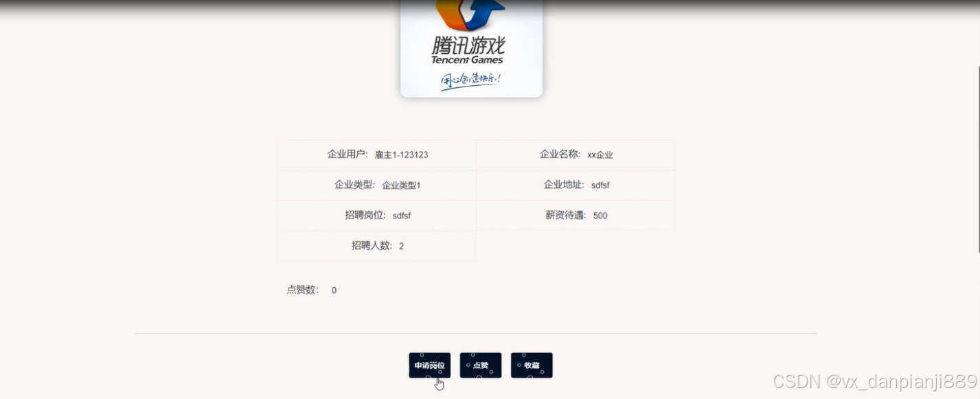Select the 招聘人数 value 2
This screenshot has height=399, width=980.
(x=401, y=246)
